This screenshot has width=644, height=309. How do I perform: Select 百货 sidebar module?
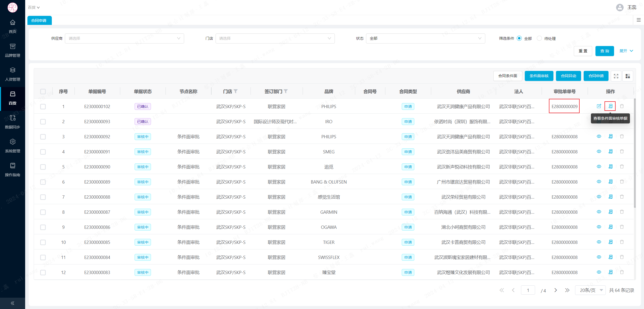13,98
